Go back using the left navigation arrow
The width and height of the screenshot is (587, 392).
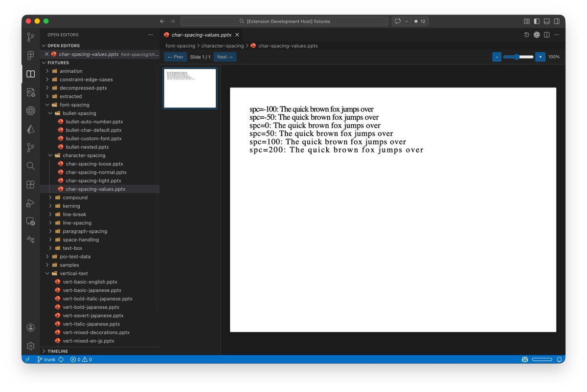162,22
